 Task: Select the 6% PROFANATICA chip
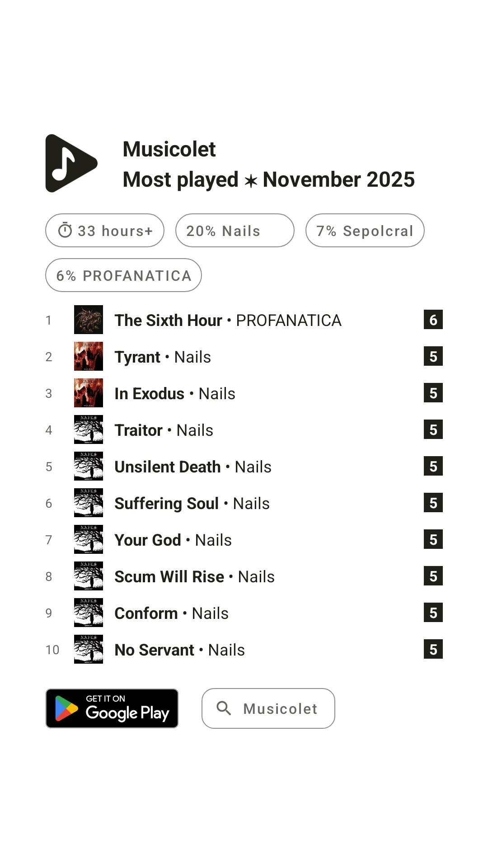pos(123,275)
